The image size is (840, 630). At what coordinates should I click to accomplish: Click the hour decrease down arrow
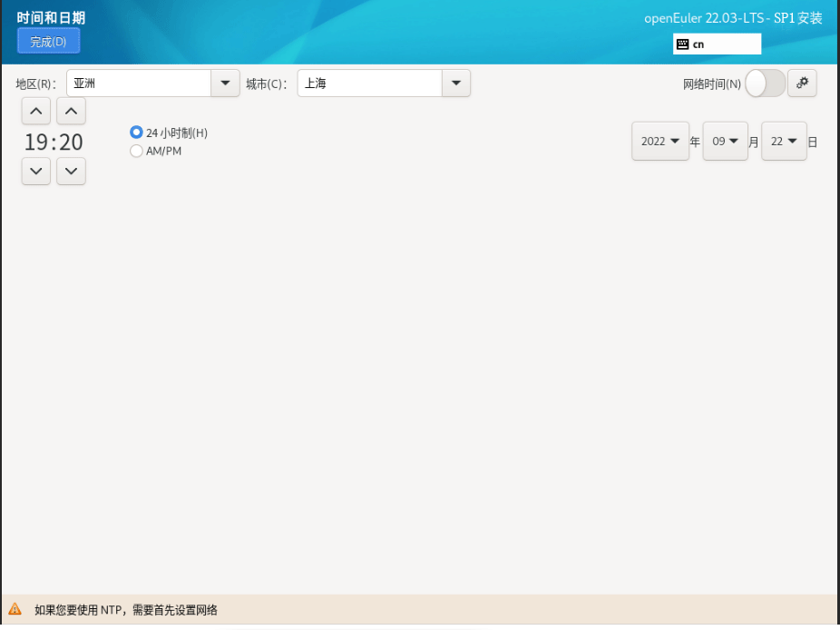point(35,171)
